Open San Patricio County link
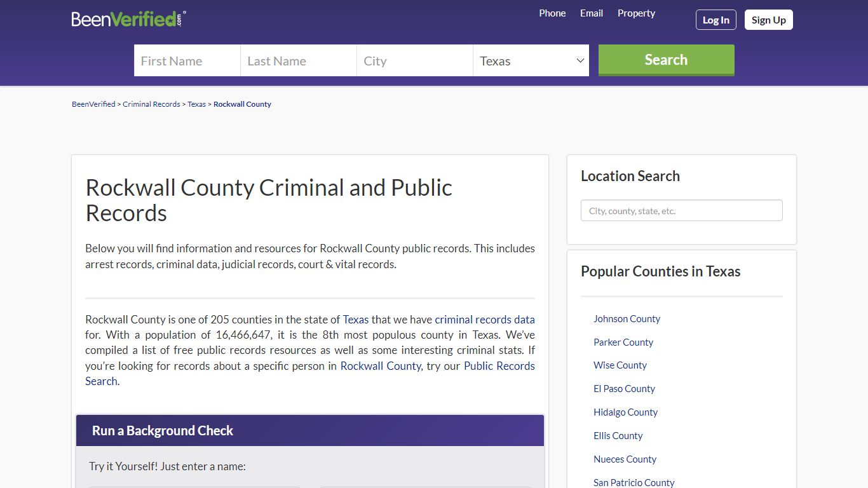 pyautogui.click(x=634, y=483)
